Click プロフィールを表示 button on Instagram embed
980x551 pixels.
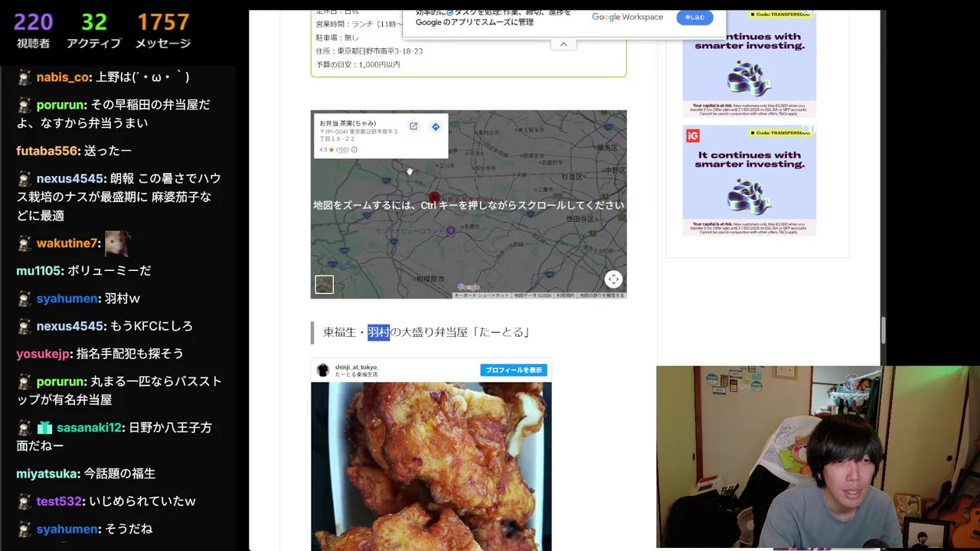(x=513, y=370)
